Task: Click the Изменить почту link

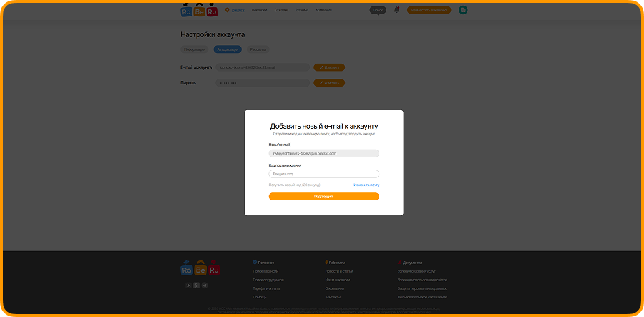Action: coord(366,185)
